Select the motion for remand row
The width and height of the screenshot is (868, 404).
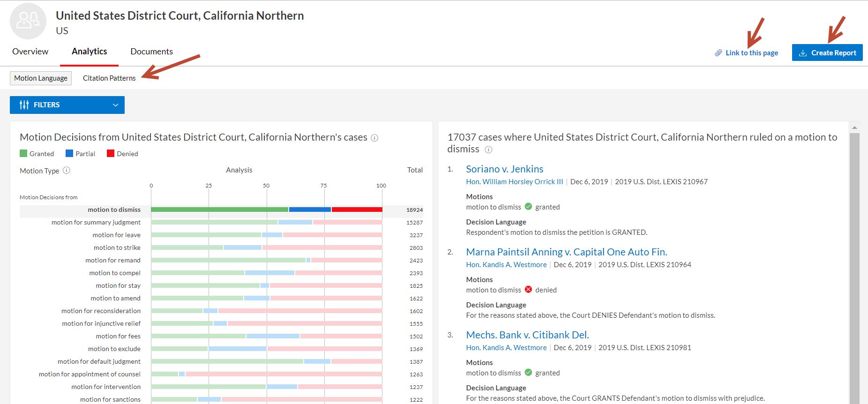221,261
